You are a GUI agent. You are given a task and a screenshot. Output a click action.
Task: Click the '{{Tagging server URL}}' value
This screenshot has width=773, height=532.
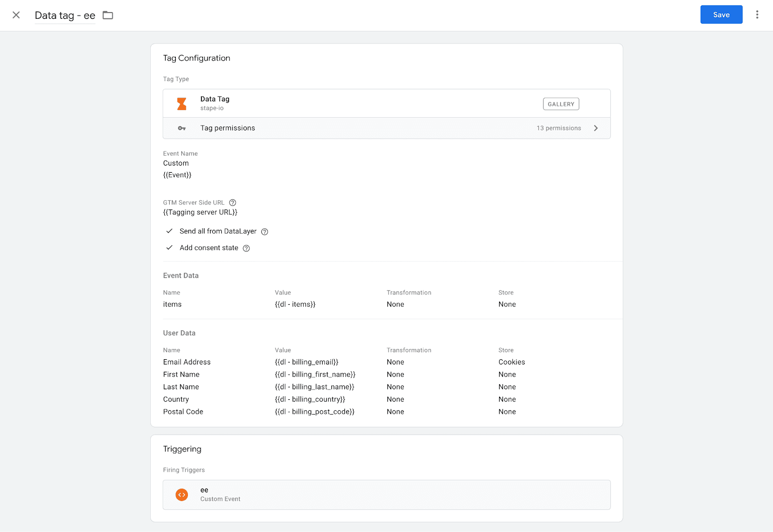200,212
